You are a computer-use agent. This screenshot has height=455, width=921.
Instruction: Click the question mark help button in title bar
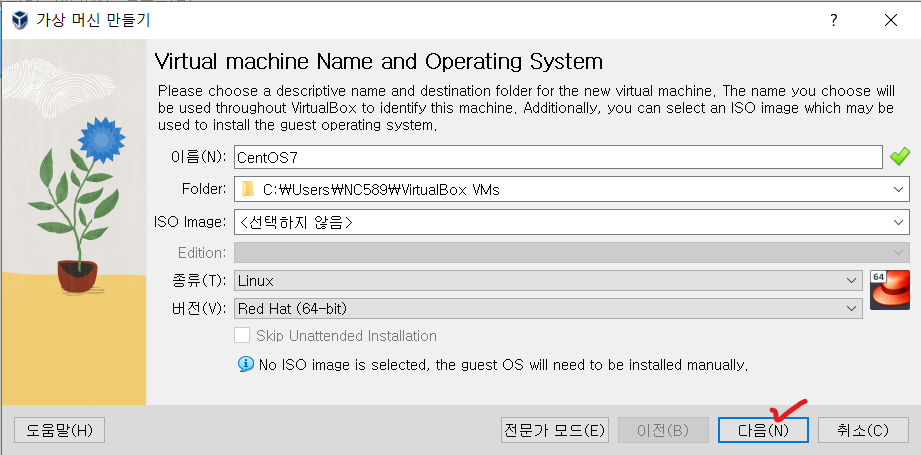(833, 21)
